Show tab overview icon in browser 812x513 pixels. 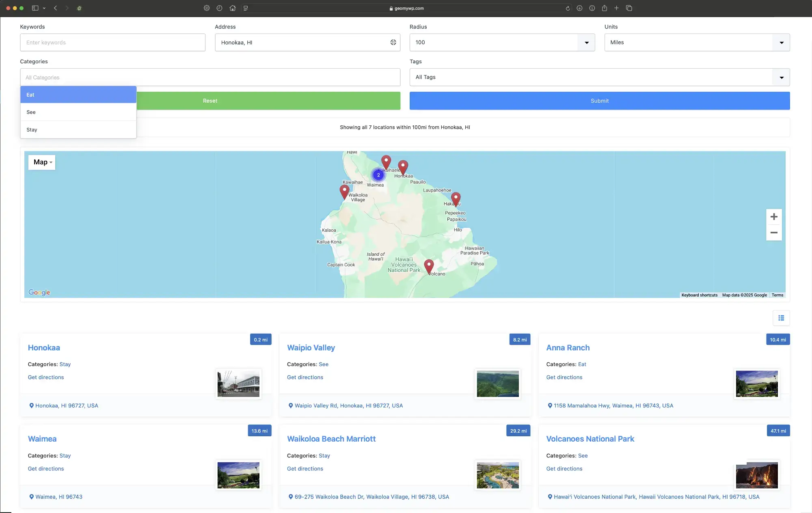click(x=629, y=8)
